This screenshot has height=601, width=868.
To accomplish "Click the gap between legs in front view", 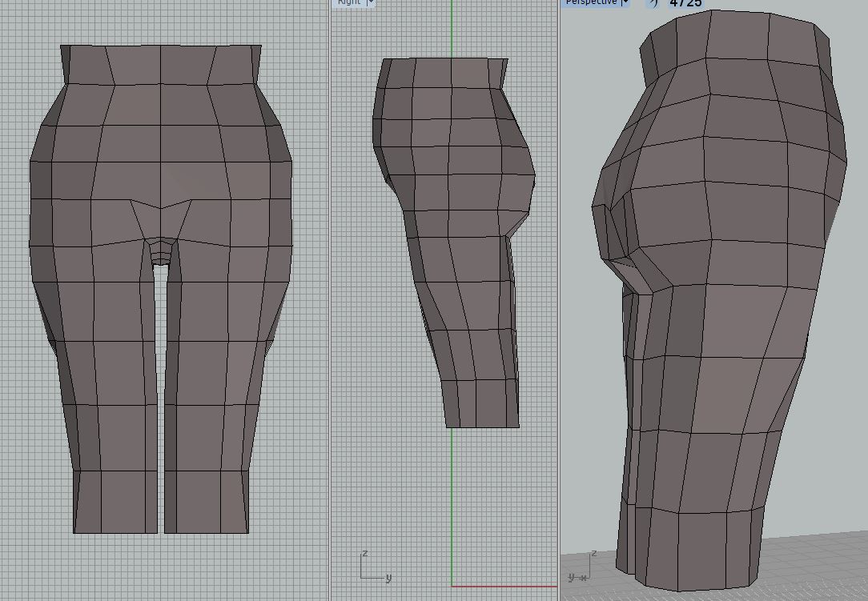I will [x=161, y=400].
